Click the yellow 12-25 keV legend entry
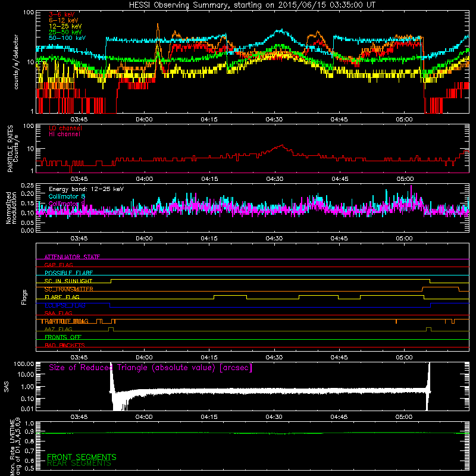This screenshot has width=476, height=476. tap(65, 26)
